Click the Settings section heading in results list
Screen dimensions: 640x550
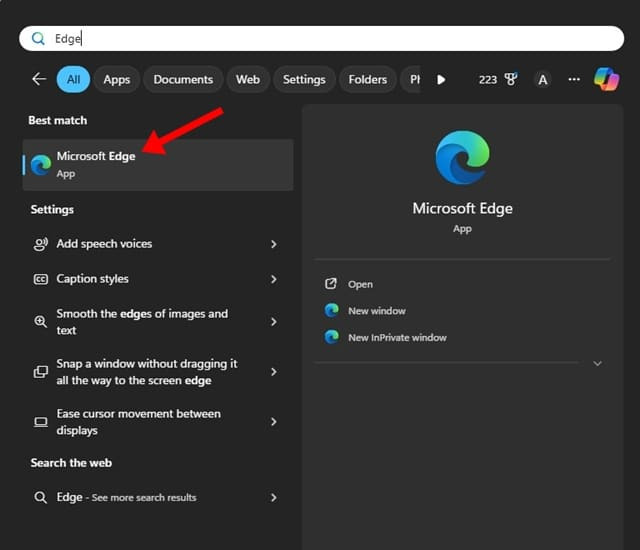(52, 210)
